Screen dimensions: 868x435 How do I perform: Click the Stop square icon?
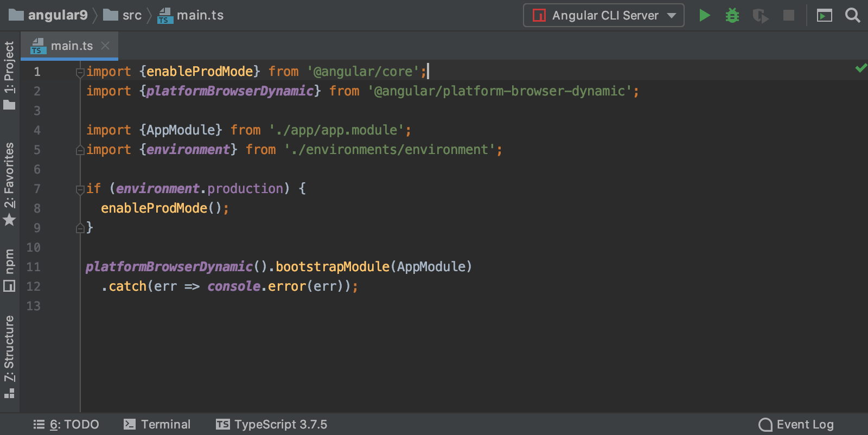pyautogui.click(x=789, y=15)
